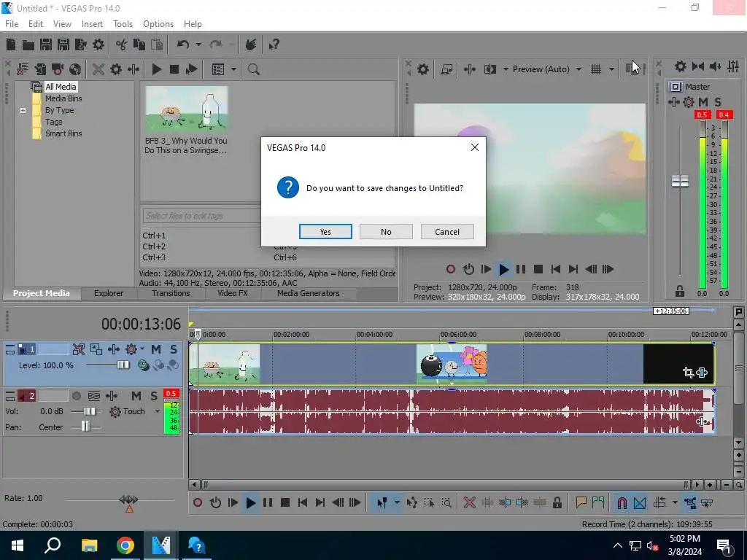Image resolution: width=747 pixels, height=560 pixels.
Task: Open split screen view dropdown arrow
Action: click(x=506, y=69)
